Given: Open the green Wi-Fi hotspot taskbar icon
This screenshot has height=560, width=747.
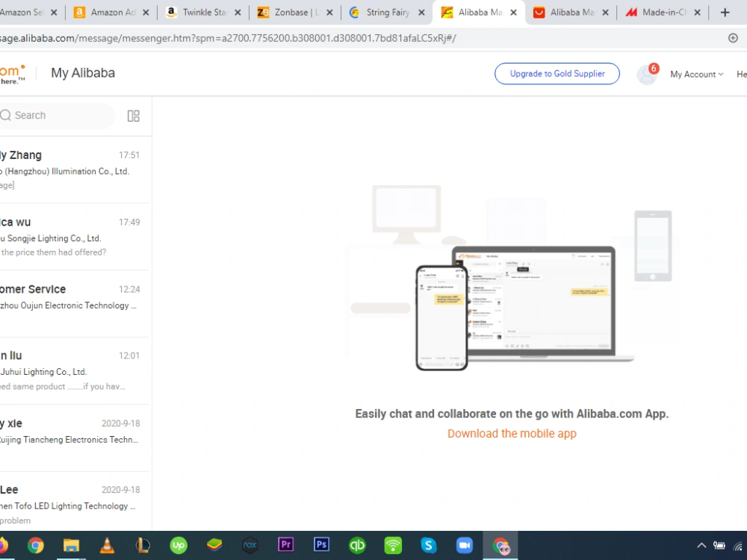Looking at the screenshot, I should [393, 545].
